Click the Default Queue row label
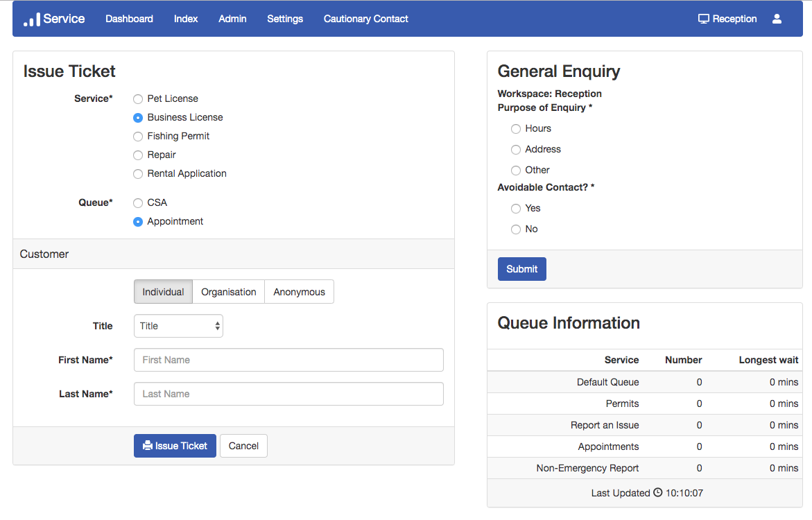Viewport: 812px width, 520px height. [x=608, y=382]
